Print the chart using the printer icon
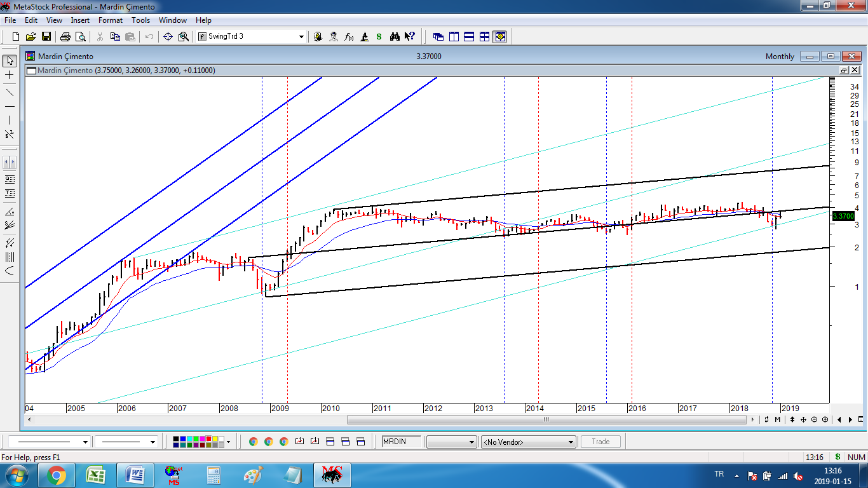This screenshot has height=488, width=868. (65, 37)
